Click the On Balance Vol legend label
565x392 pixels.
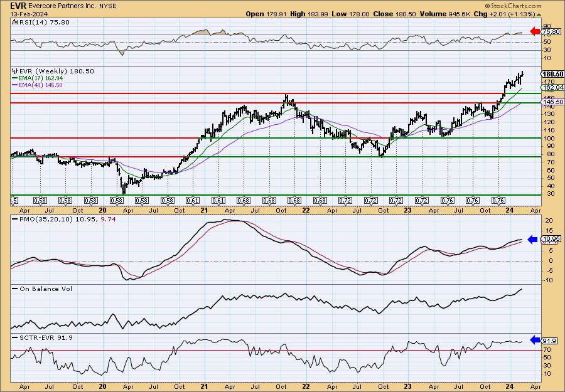46,289
